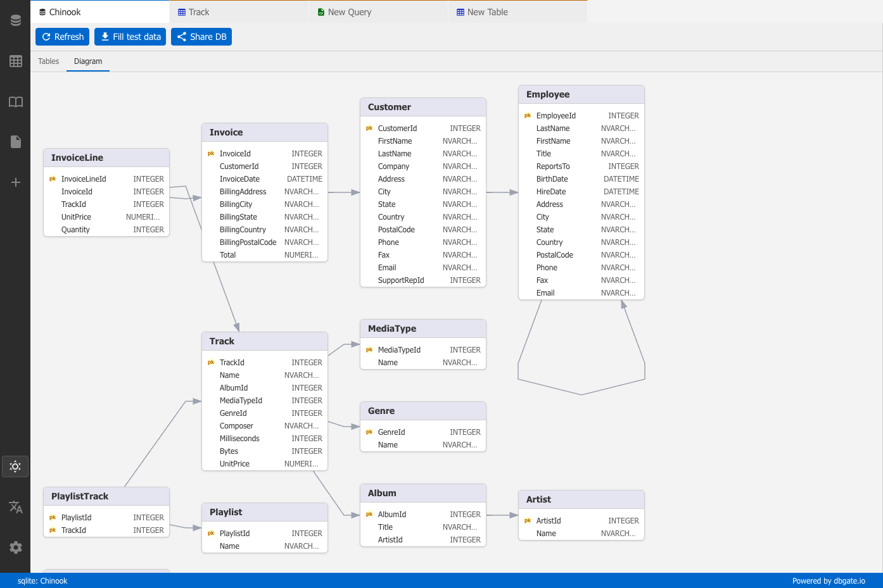Click the Album table header

423,493
